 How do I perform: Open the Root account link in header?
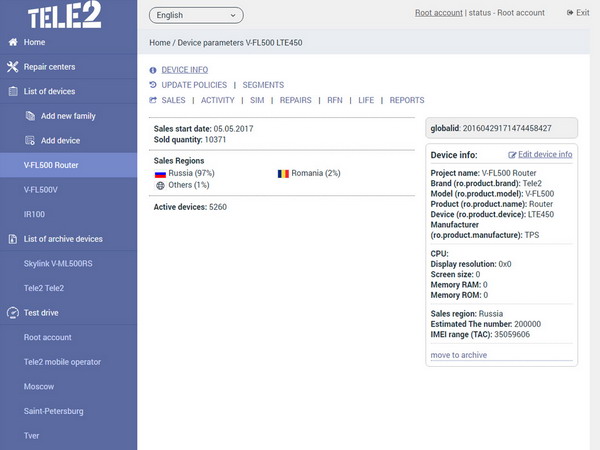coord(439,13)
